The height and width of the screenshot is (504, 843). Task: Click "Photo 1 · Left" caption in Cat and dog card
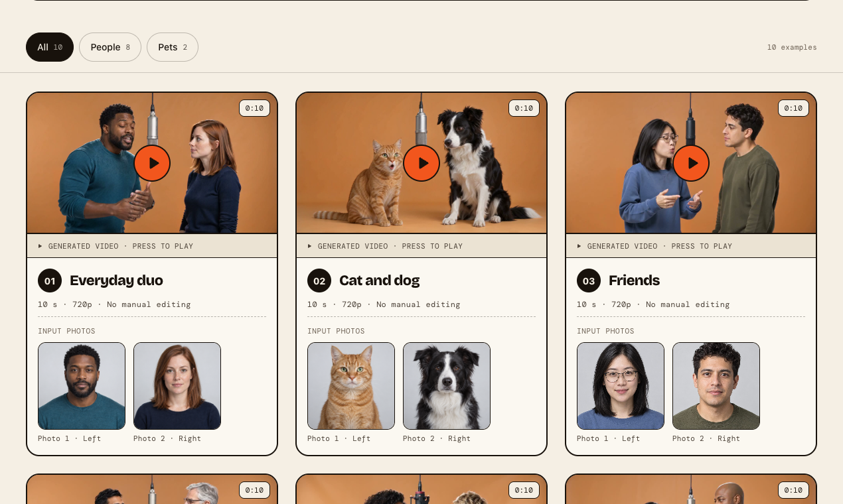(339, 438)
